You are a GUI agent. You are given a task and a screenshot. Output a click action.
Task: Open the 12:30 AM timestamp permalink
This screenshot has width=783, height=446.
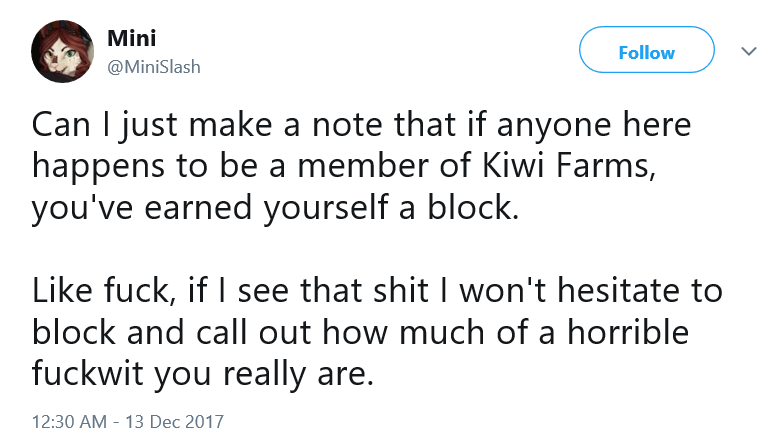click(x=69, y=422)
